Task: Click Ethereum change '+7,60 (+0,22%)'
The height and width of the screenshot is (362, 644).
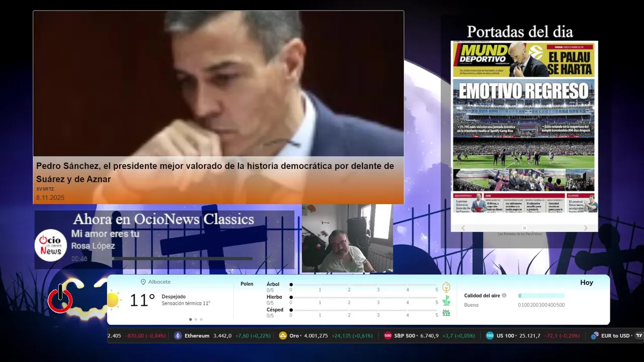Action: [253, 336]
